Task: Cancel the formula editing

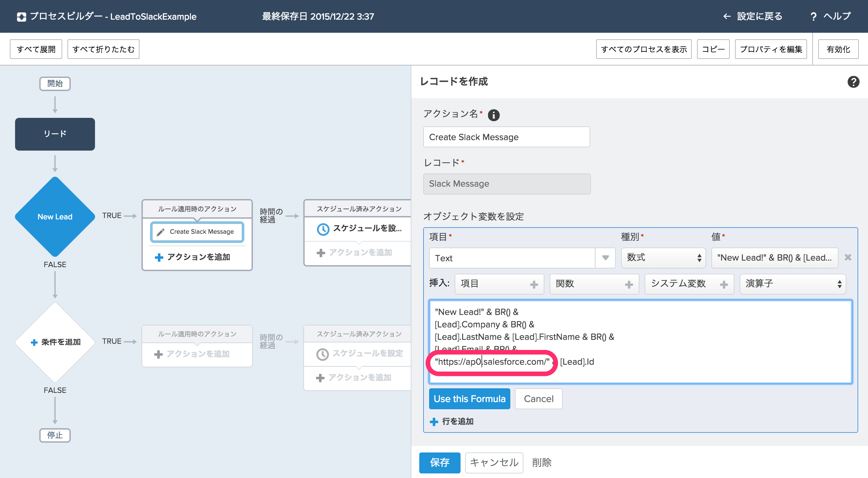Action: point(538,399)
